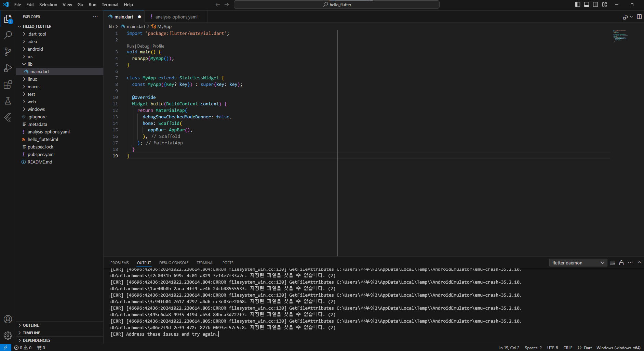Viewport: 644px width, 351px height.
Task: Click the Profile code lens above main
Action: coord(158,46)
